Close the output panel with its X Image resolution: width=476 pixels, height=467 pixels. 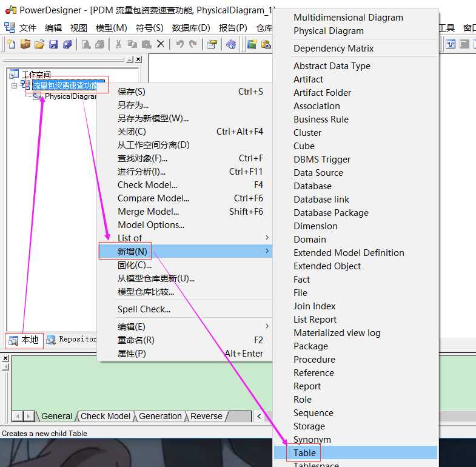[x=5, y=358]
